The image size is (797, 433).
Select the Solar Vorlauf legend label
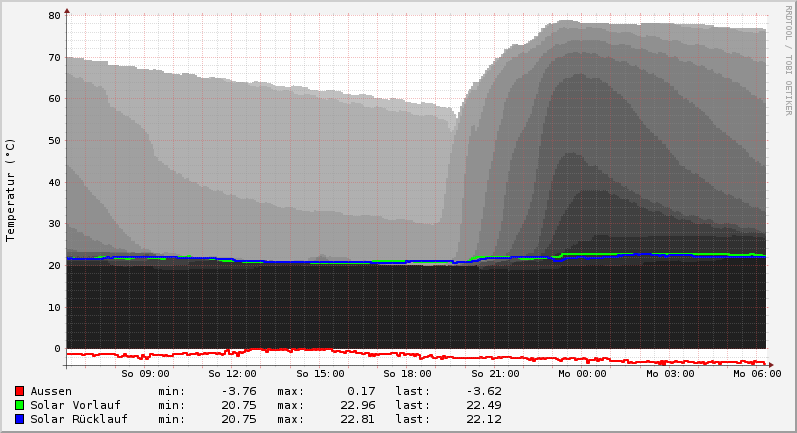coord(75,405)
